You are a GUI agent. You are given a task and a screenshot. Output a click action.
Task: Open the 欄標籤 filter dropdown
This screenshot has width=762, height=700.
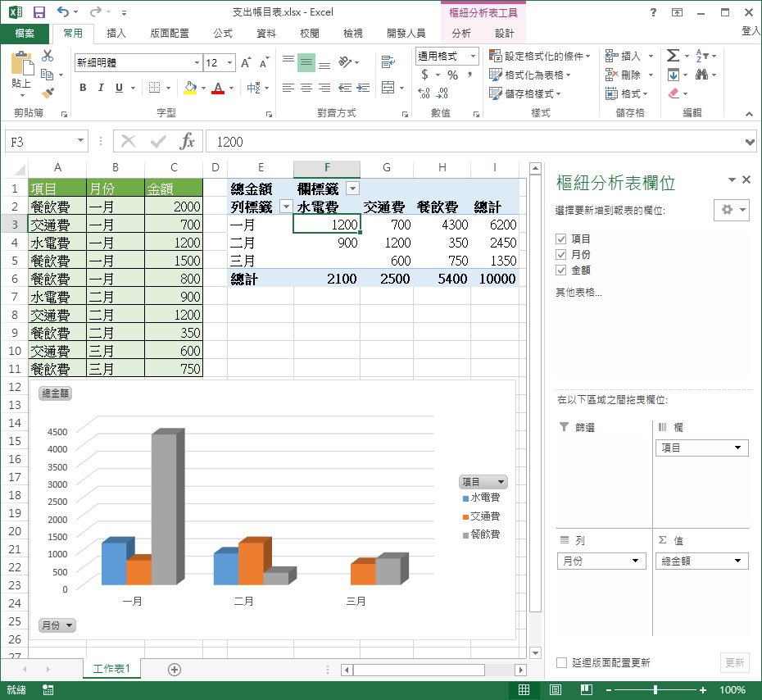point(352,189)
